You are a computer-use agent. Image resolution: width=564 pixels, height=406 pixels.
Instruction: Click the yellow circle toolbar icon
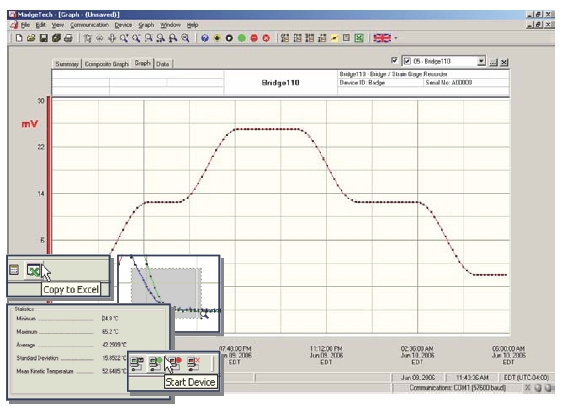tap(217, 38)
